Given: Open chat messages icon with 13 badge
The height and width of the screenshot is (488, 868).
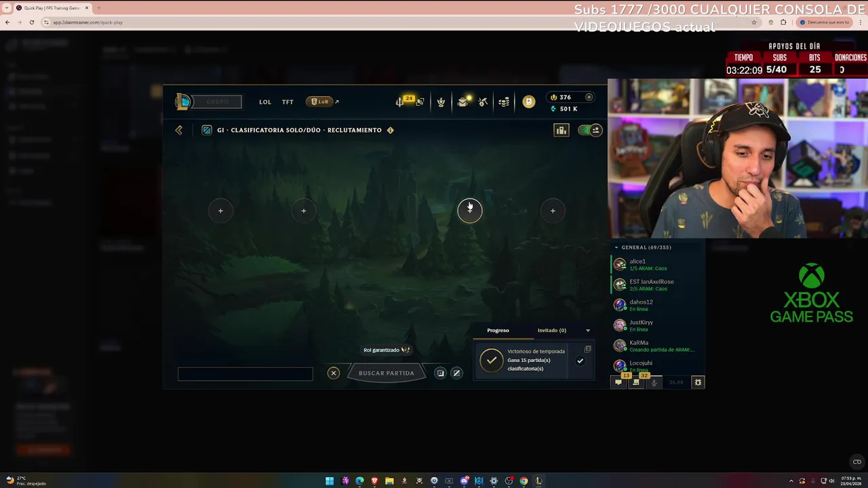Looking at the screenshot, I should coord(618,382).
